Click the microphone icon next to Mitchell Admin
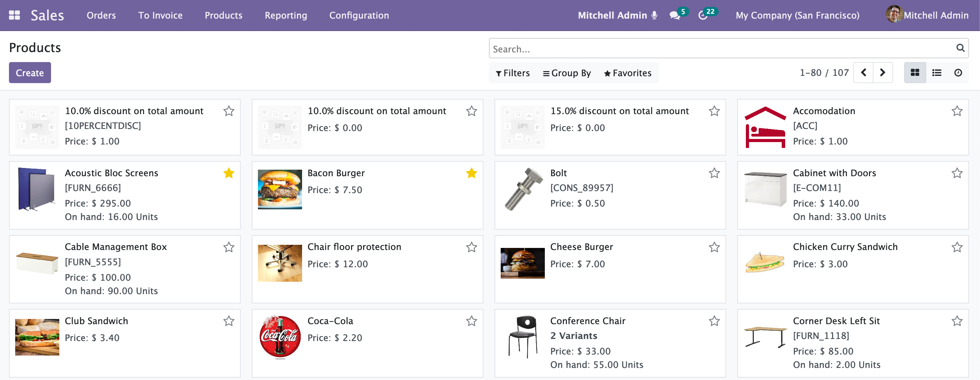Viewport: 980px width, 380px height. (654, 15)
